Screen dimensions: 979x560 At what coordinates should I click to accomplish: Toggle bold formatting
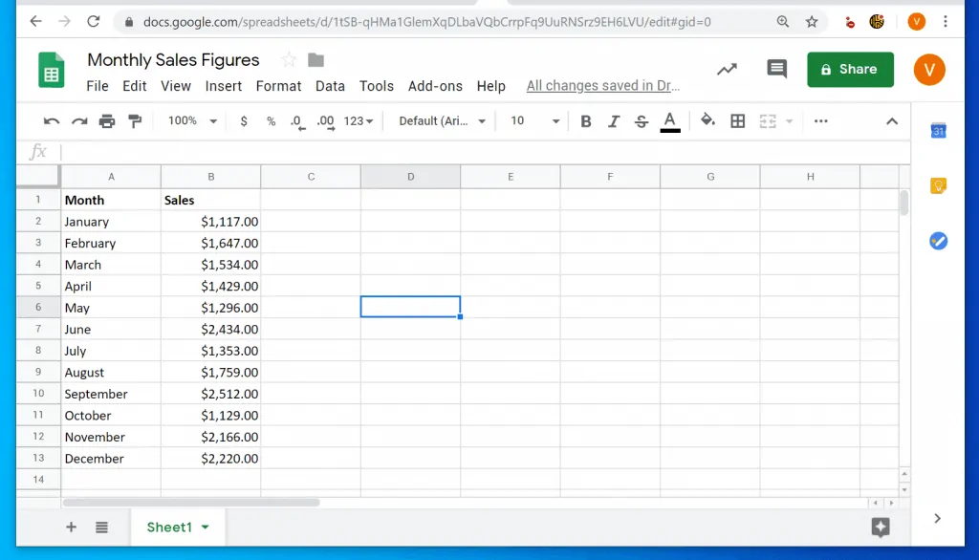point(586,120)
